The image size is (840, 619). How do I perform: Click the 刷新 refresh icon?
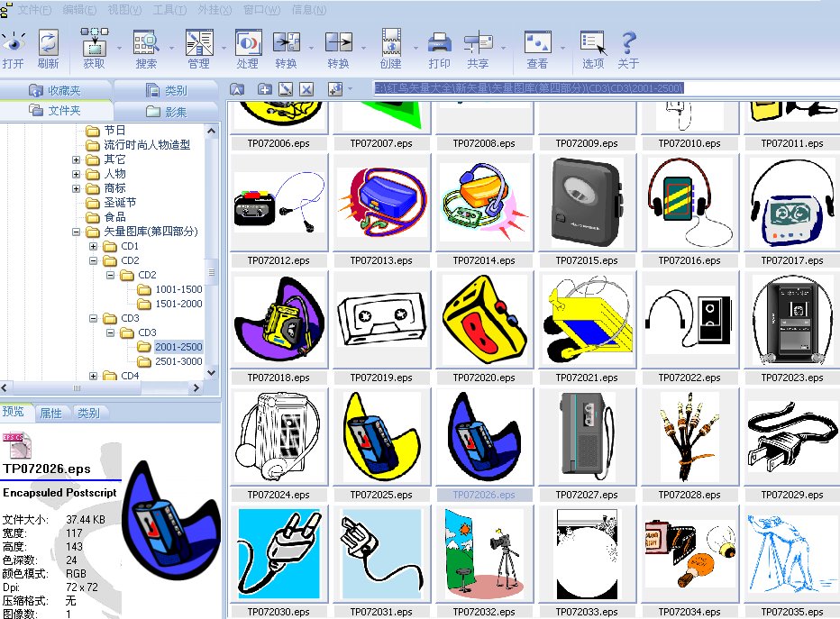point(48,43)
